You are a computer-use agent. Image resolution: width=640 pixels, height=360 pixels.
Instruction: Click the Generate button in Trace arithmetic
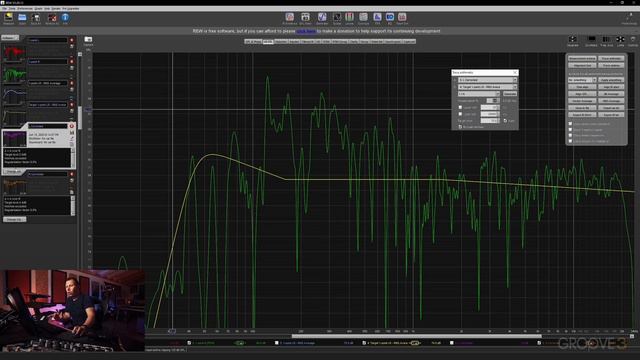[509, 94]
